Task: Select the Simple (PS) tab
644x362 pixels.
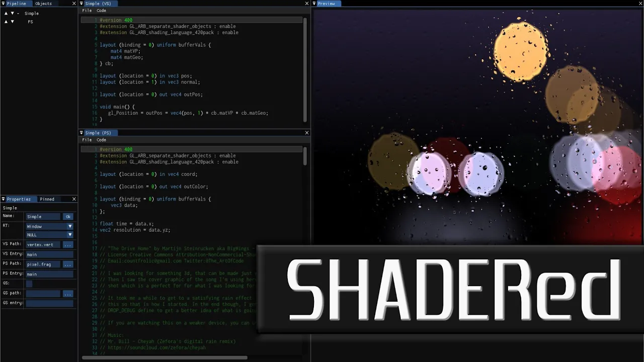Action: pos(98,133)
